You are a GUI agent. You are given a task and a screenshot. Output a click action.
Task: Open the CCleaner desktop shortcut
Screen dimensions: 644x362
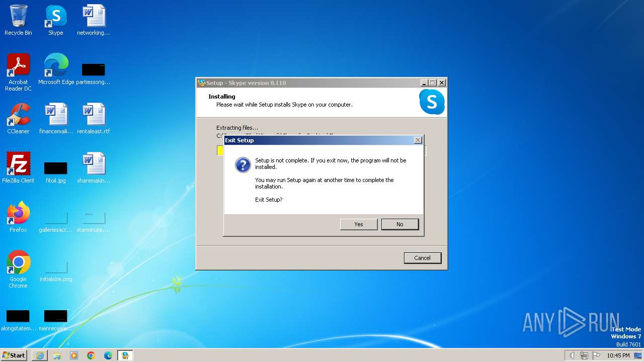[x=18, y=119]
